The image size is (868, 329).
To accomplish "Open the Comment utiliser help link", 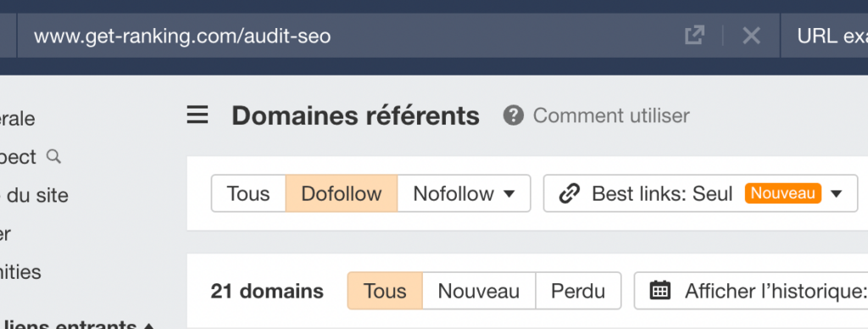I will [x=611, y=116].
